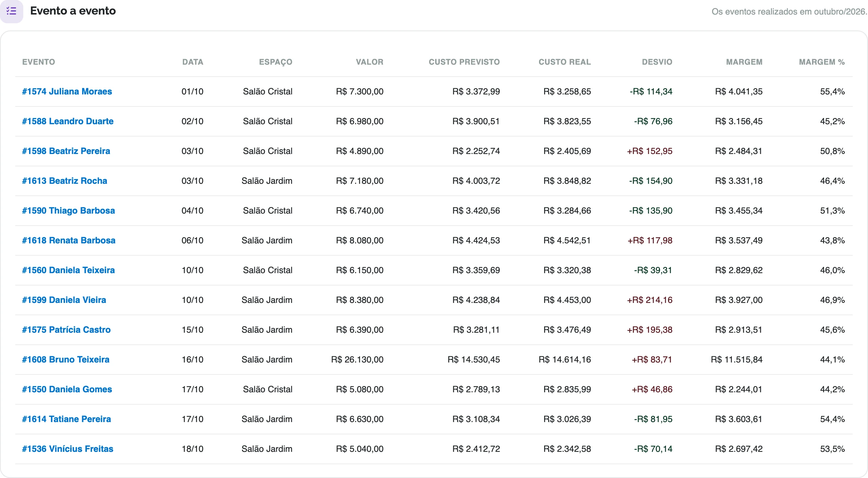Click the EVENTO column header
This screenshot has width=868, height=478.
(39, 62)
